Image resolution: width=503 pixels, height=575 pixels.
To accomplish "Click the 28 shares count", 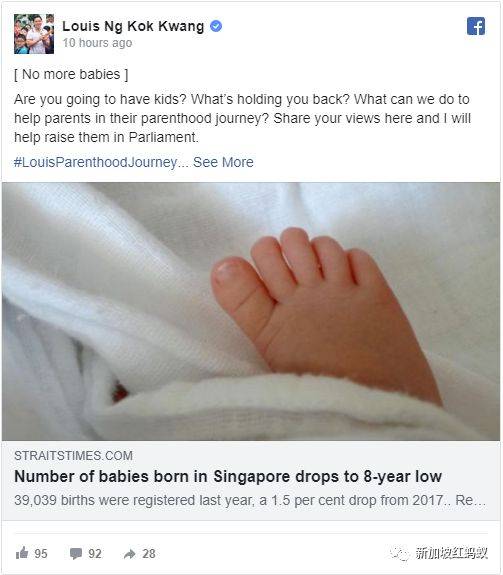I will click(x=148, y=553).
